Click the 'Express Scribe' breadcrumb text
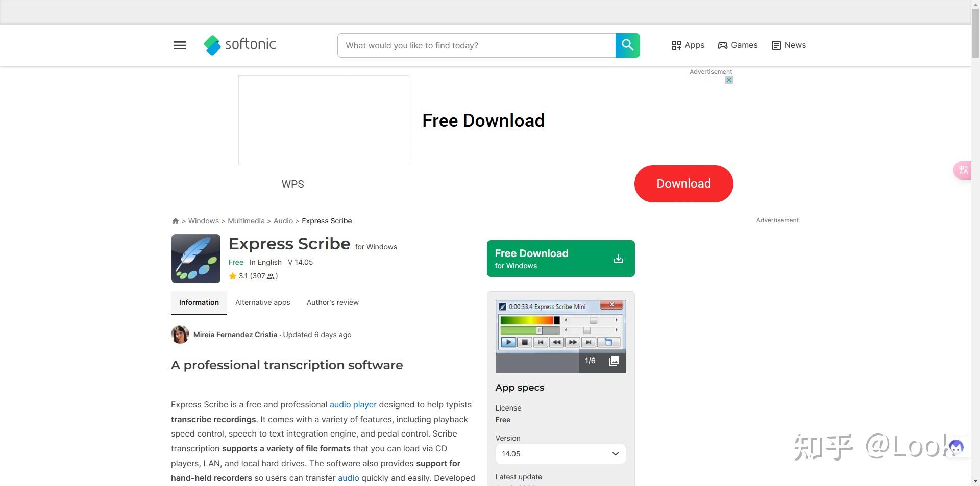The image size is (980, 486). click(x=327, y=221)
